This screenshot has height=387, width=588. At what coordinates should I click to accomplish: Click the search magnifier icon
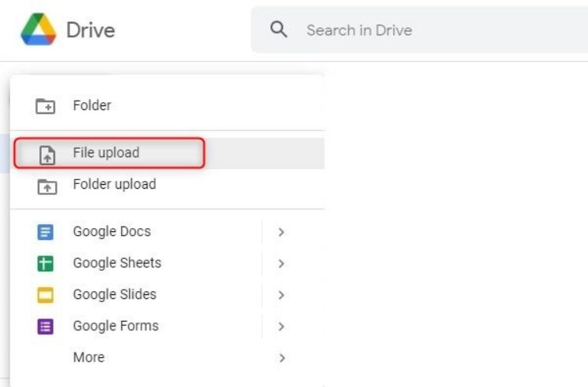278,30
